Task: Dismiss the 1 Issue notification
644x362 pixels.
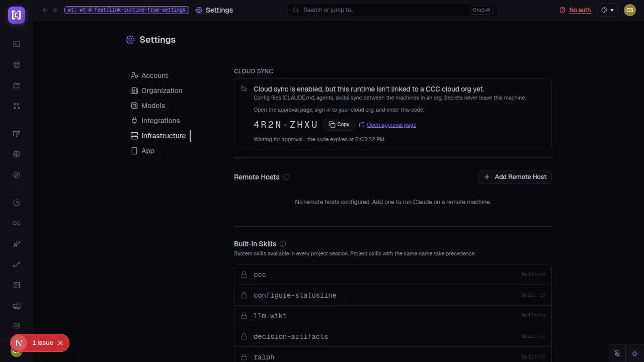Action: pyautogui.click(x=60, y=343)
